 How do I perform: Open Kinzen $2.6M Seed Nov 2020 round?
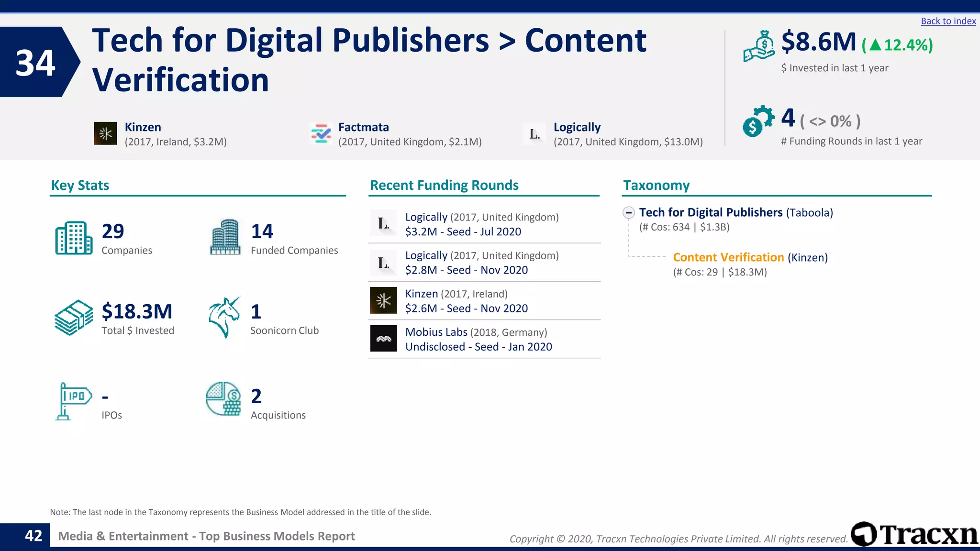coord(484,301)
